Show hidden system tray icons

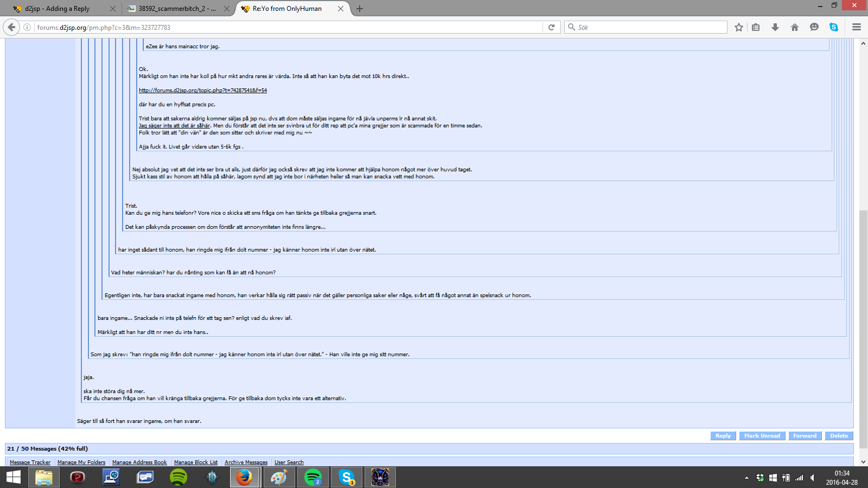point(747,478)
